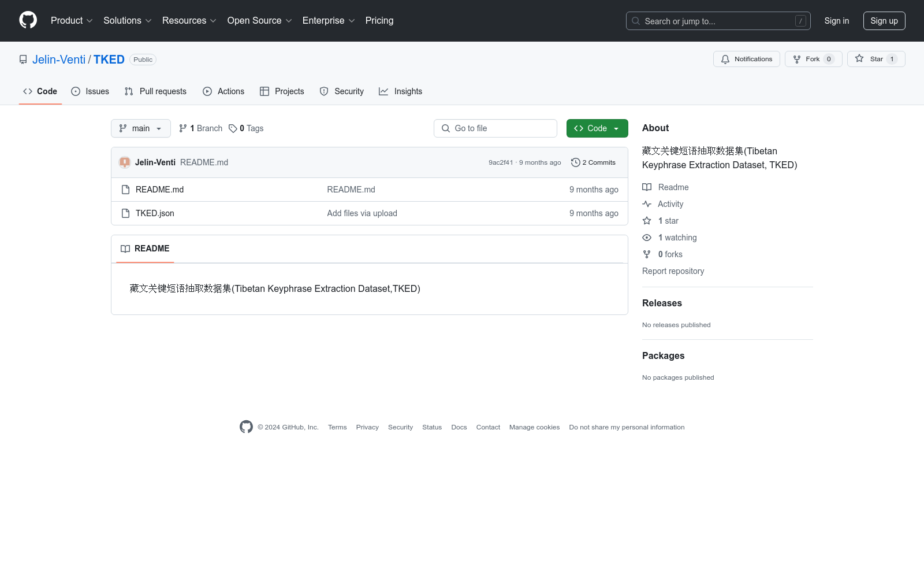Switch to the Code tab

click(40, 91)
